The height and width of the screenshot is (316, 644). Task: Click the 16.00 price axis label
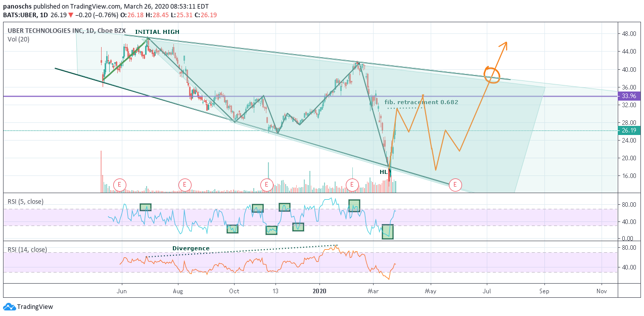coord(629,176)
